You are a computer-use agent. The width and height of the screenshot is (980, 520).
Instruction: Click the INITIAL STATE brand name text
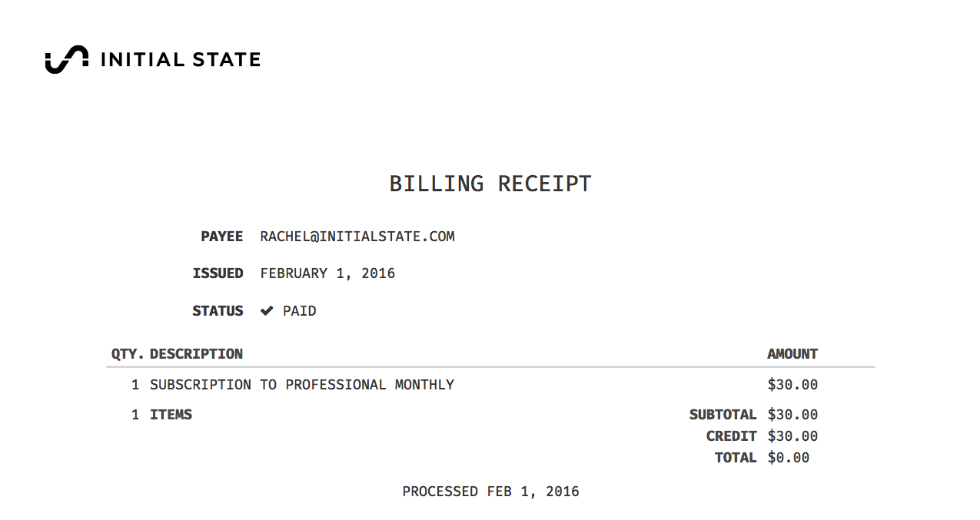click(x=181, y=59)
